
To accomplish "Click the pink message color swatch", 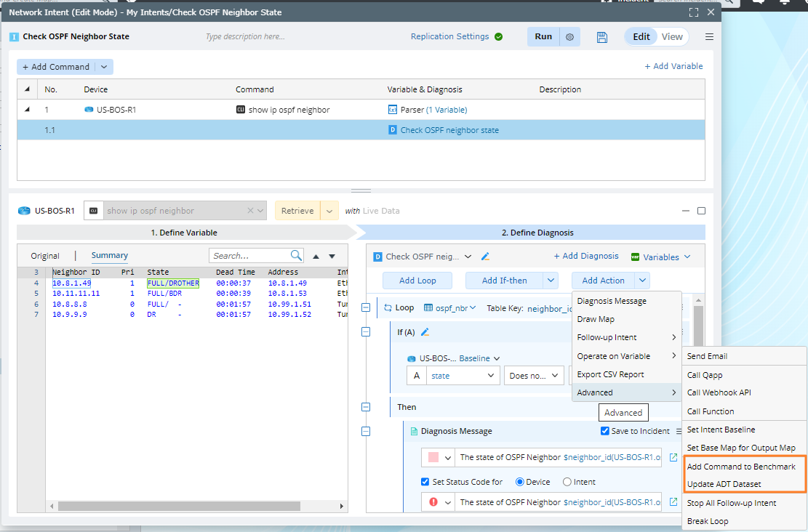I will (x=433, y=458).
